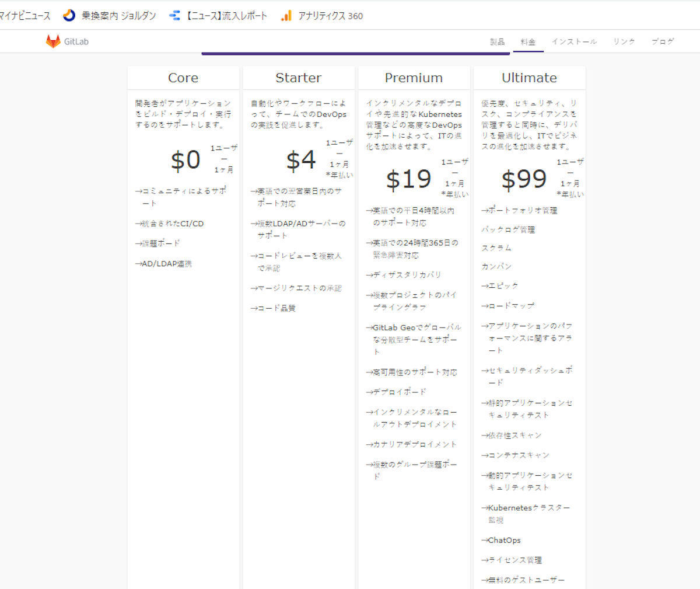Click the GitLab fox logo icon
700x589 pixels.
(x=53, y=41)
